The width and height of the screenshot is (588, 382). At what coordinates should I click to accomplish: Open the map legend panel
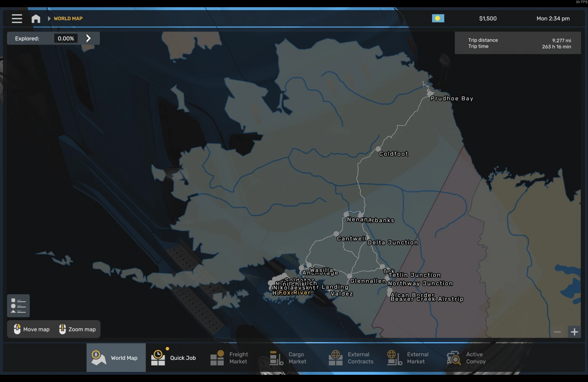pos(18,306)
